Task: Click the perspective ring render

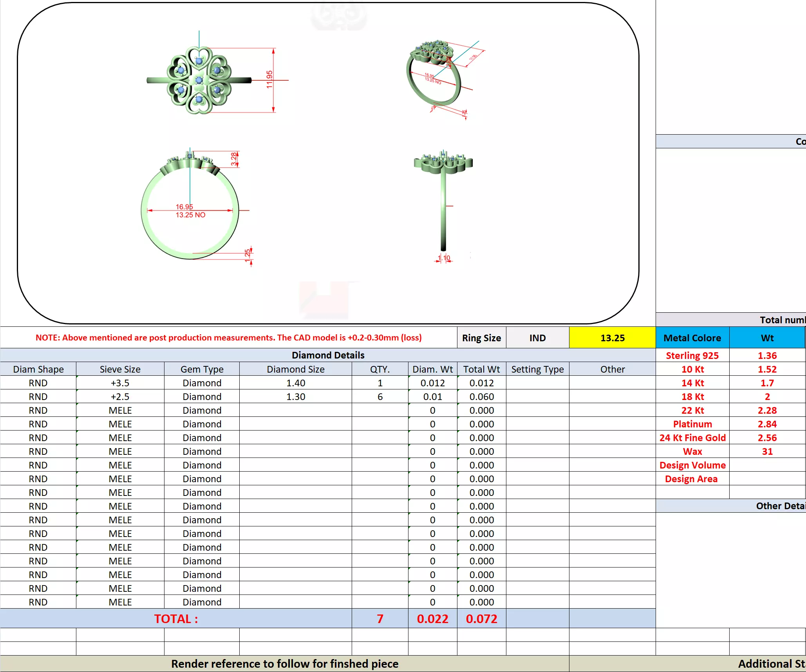Action: tap(435, 74)
